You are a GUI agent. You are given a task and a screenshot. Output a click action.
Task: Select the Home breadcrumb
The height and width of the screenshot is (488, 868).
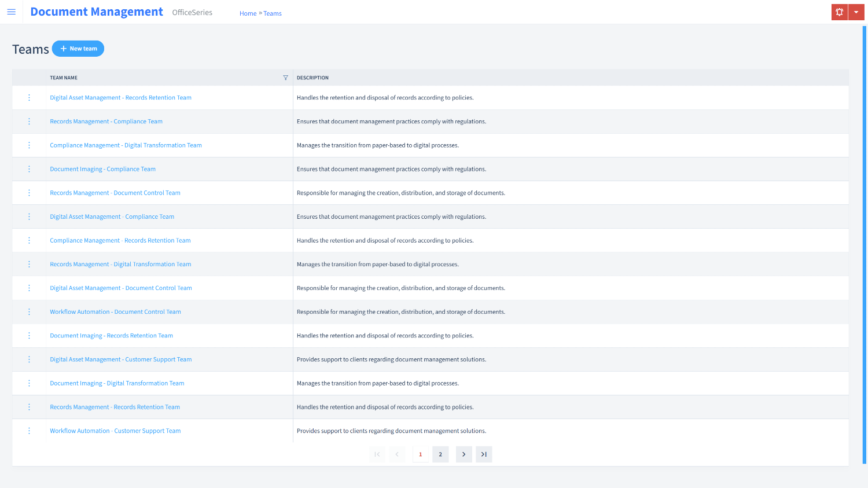pyautogui.click(x=248, y=13)
